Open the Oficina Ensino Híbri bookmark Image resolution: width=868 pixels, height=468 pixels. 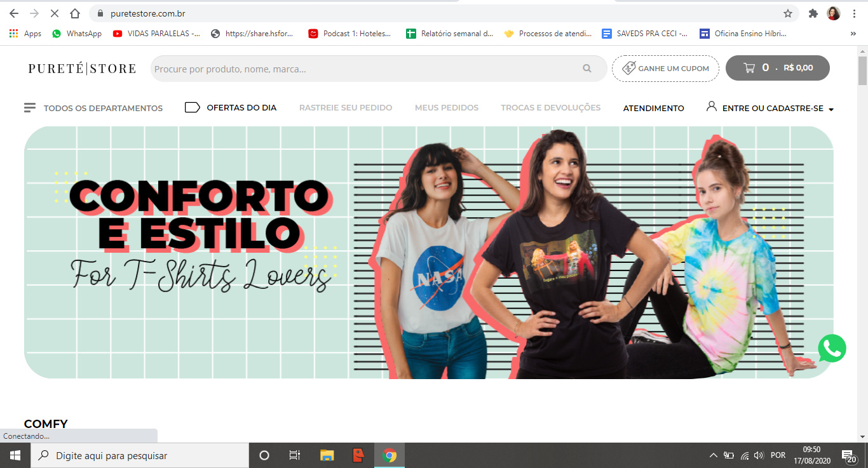point(743,34)
